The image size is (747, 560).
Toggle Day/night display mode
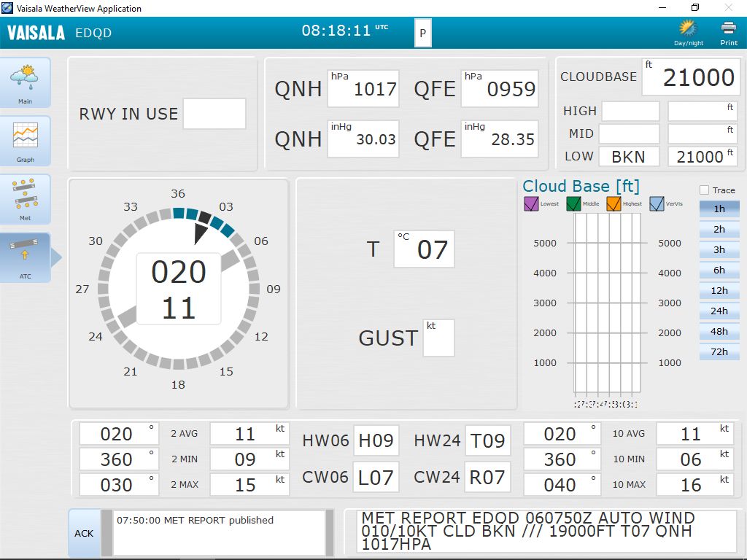coord(689,32)
